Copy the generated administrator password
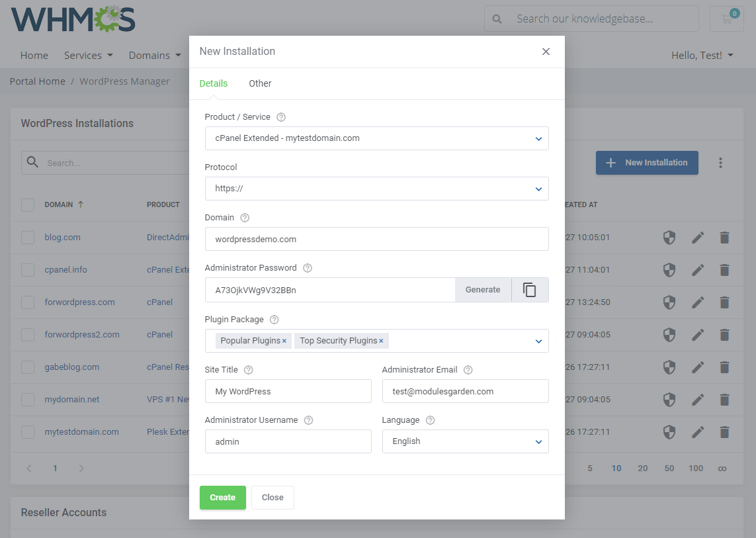Screen dimensions: 756x538 click(x=530, y=289)
